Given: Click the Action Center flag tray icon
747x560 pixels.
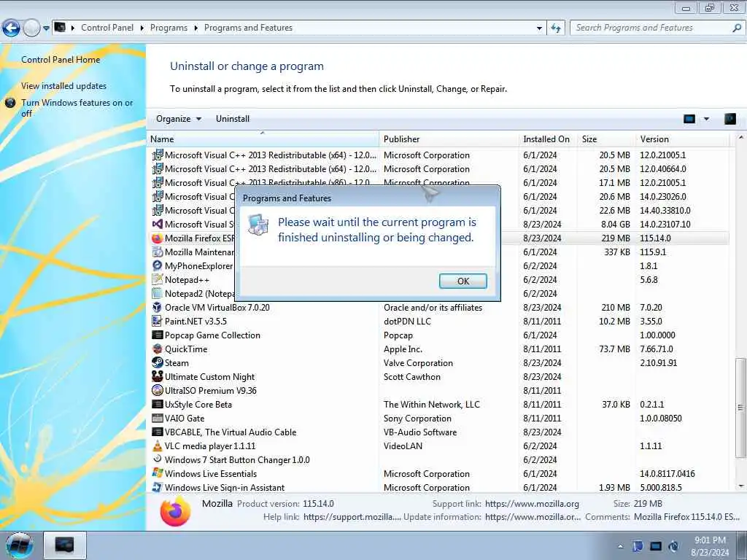Looking at the screenshot, I should tap(638, 546).
